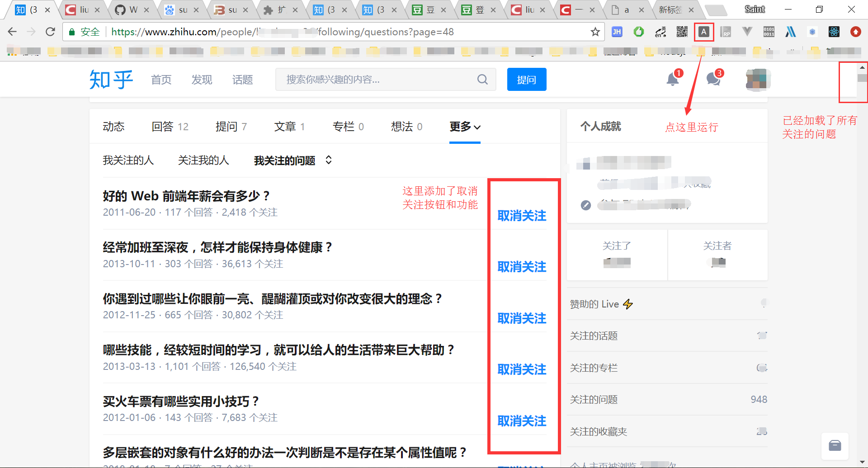868x468 pixels.
Task: Click the blue 提问 button
Action: coord(527,80)
